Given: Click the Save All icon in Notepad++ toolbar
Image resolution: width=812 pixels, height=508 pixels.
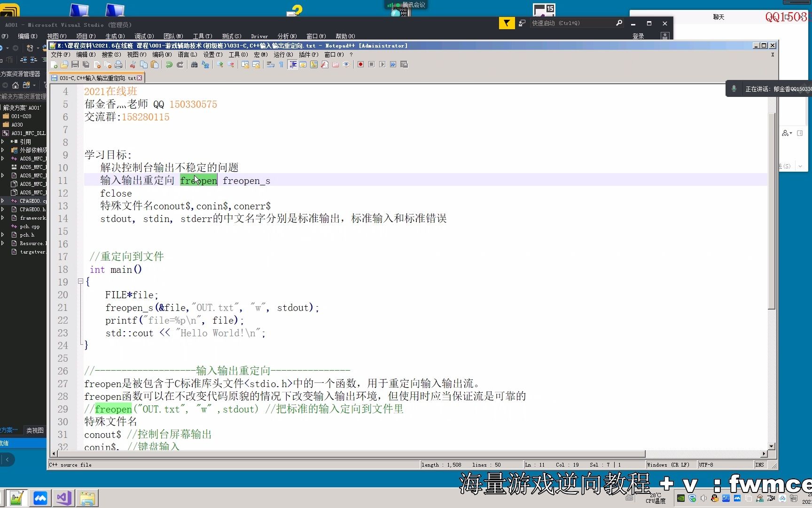Looking at the screenshot, I should point(86,64).
